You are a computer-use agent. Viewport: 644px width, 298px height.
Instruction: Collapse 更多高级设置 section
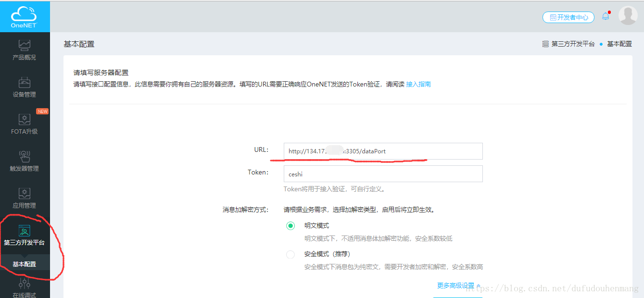tap(459, 286)
